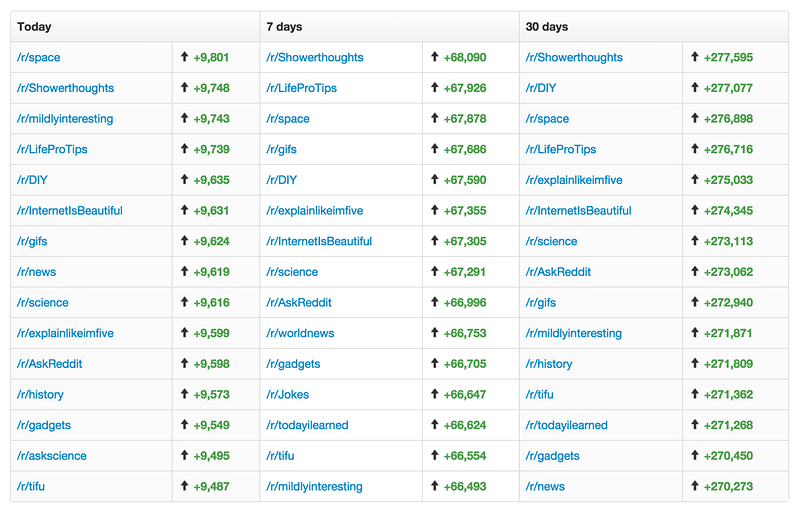800x512 pixels.
Task: Open /r/AskReddit in the 7 days column
Action: (x=299, y=302)
